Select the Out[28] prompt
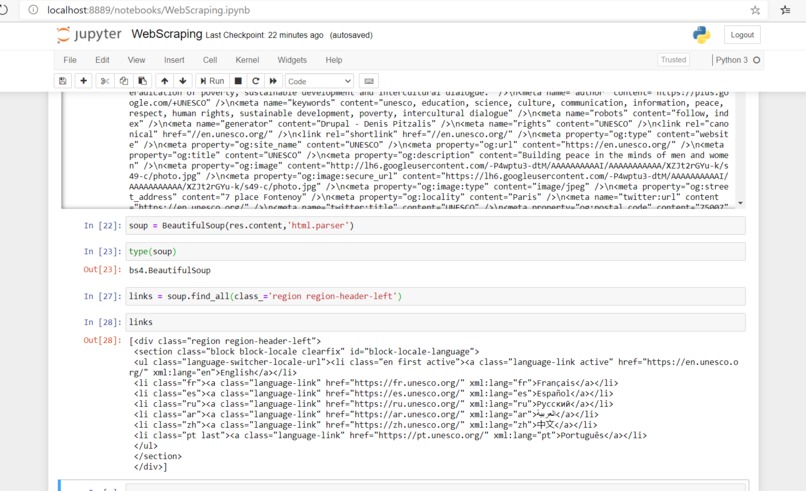This screenshot has height=491, width=806. click(103, 340)
